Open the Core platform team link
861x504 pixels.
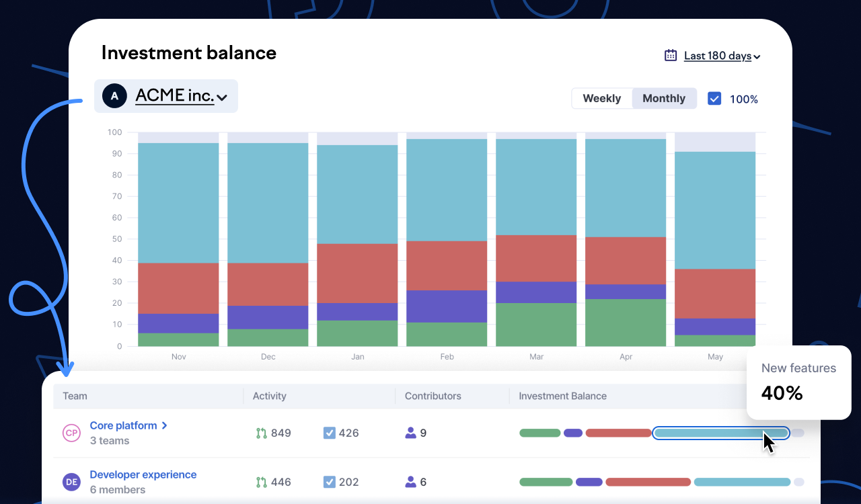click(123, 425)
